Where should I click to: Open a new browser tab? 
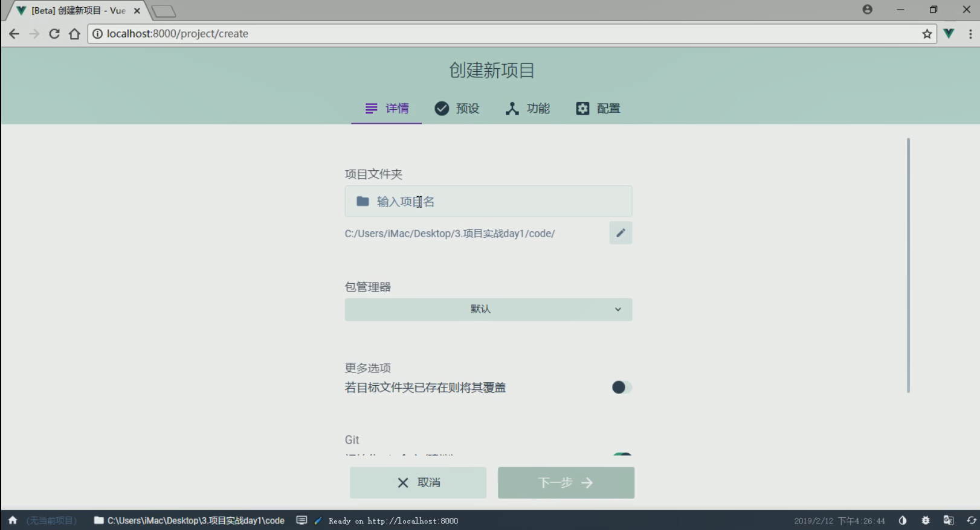coord(163,11)
